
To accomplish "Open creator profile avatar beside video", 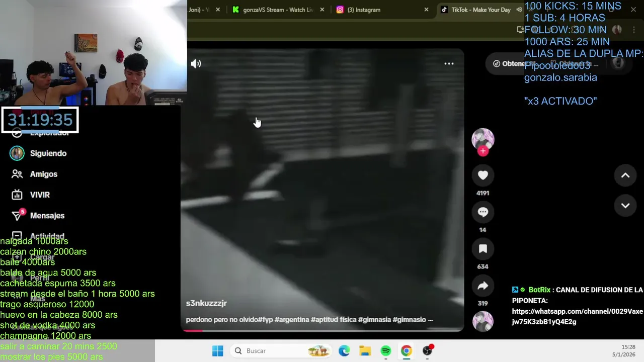I will coord(482,139).
